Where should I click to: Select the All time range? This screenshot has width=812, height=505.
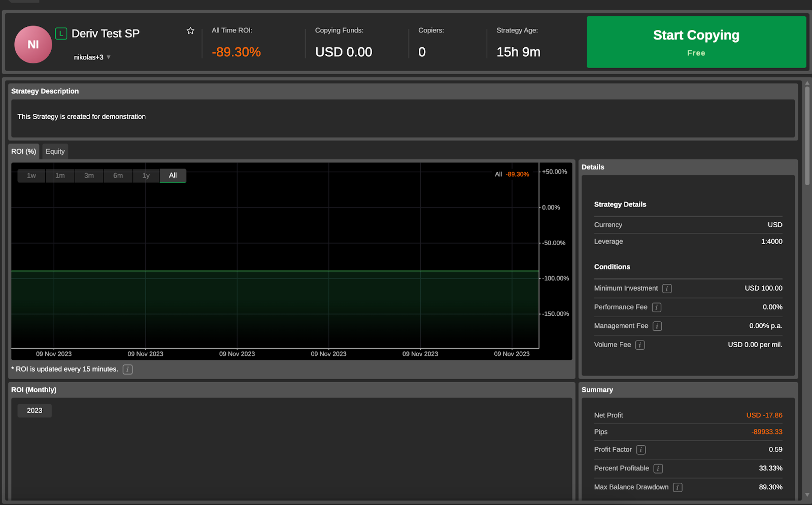click(x=173, y=176)
